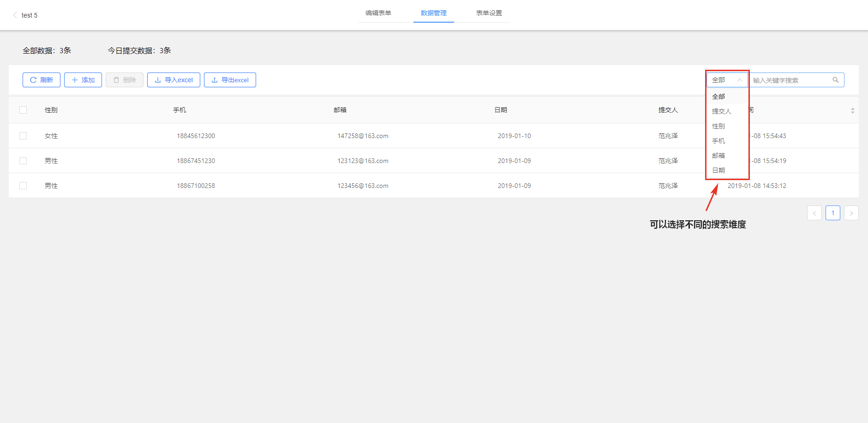Image resolution: width=868 pixels, height=423 pixels.
Task: Click the 女性 gender cell
Action: pyautogui.click(x=51, y=136)
